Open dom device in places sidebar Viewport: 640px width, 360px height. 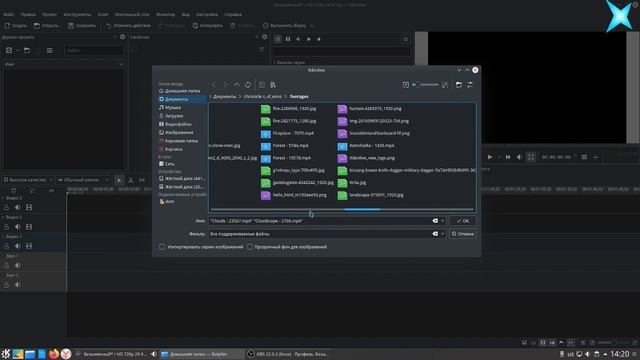[167, 202]
